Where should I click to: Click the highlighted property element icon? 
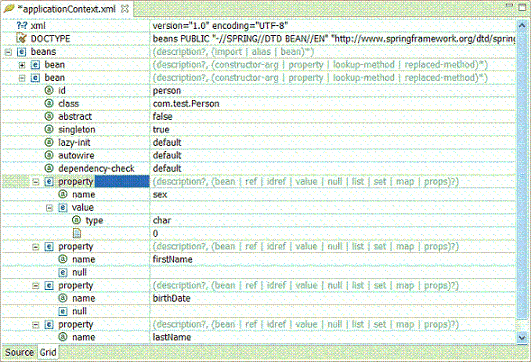pyautogui.click(x=49, y=182)
